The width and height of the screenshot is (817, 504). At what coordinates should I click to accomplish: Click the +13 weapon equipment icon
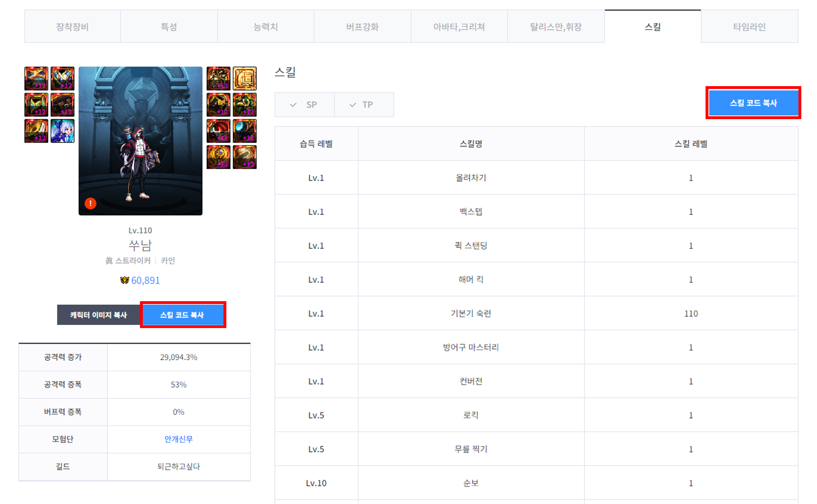point(218,78)
